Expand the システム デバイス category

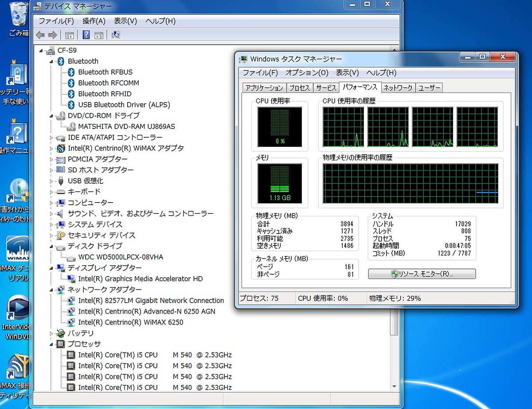pos(51,224)
